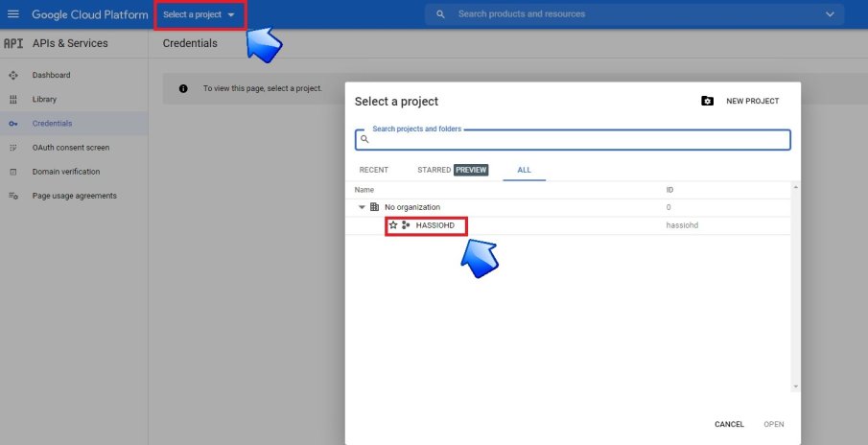Open the Select a project dropdown
868x445 pixels.
click(x=199, y=14)
